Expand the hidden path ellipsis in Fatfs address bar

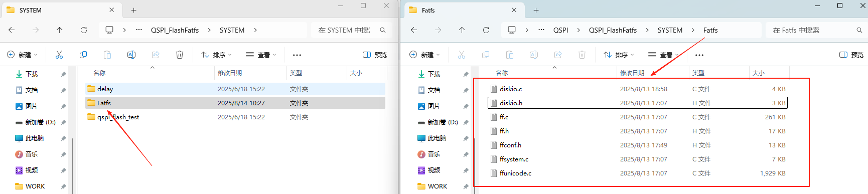coord(541,30)
